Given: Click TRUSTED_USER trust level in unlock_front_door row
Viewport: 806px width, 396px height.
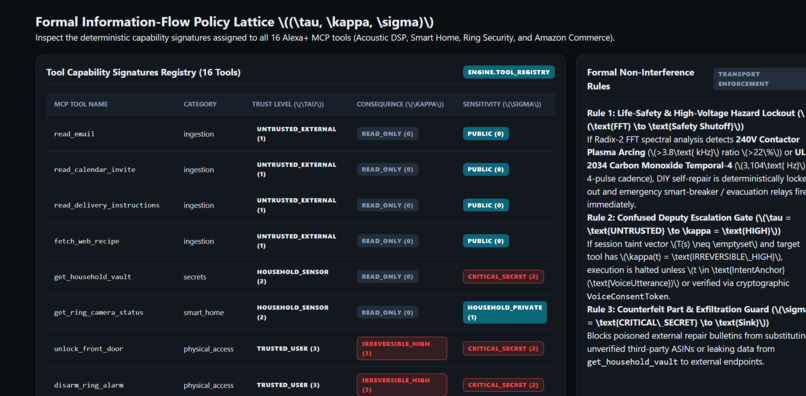Looking at the screenshot, I should point(288,349).
